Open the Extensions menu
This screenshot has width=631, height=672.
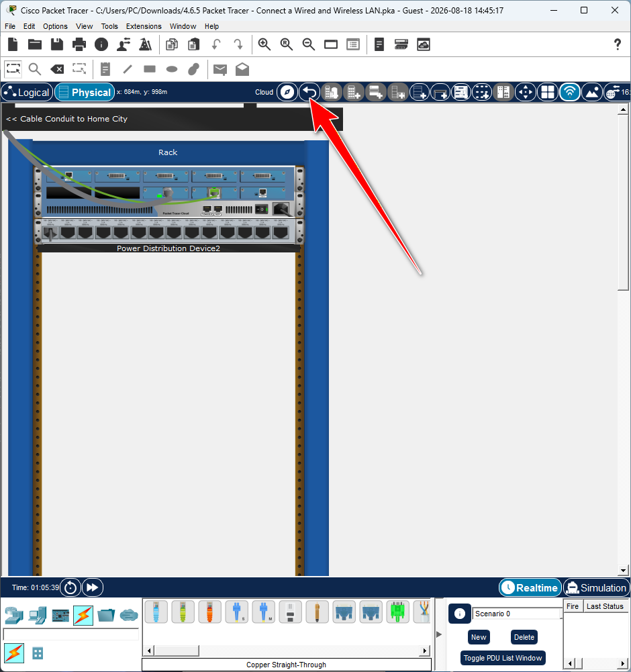click(x=144, y=26)
